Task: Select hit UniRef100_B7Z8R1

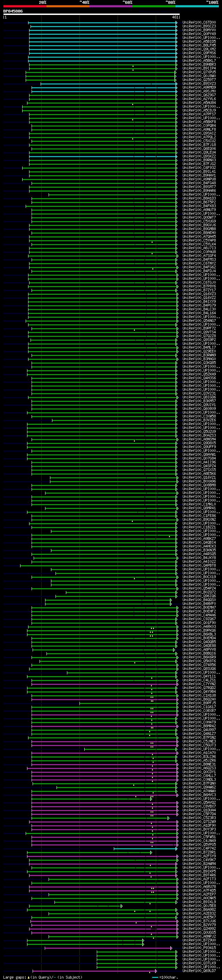Action: tap(199, 852)
